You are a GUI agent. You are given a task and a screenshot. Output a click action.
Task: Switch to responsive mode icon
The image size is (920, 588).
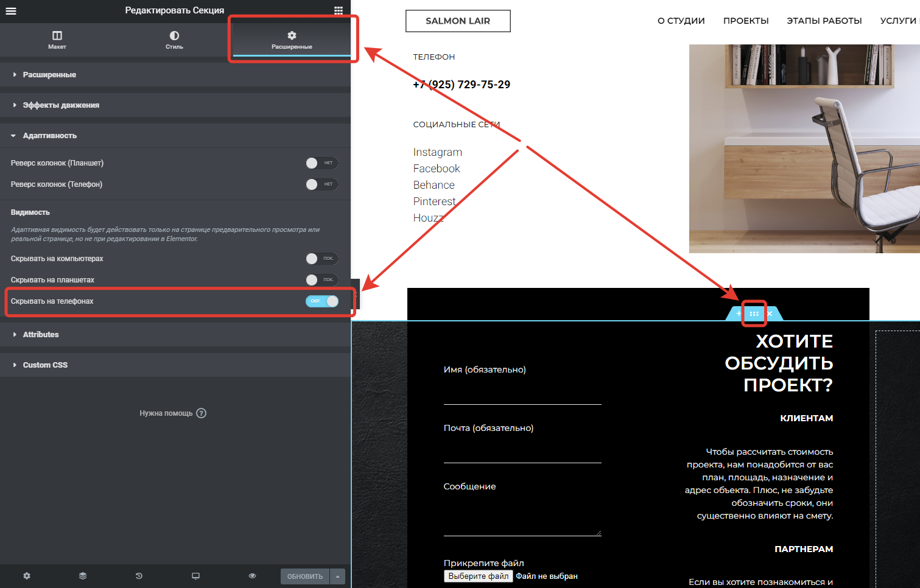(x=195, y=576)
